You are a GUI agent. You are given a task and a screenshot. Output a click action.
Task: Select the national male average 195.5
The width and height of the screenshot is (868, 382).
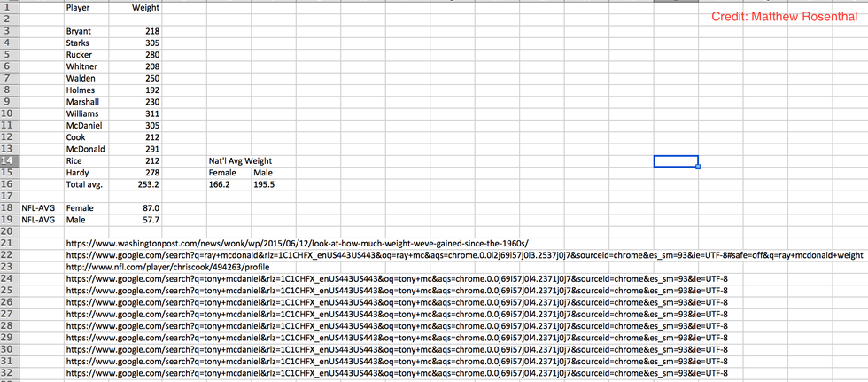(x=264, y=184)
